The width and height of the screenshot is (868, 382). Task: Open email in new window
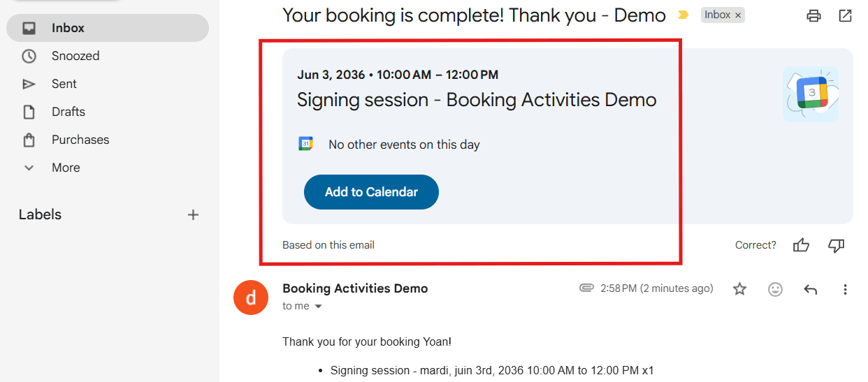click(845, 15)
